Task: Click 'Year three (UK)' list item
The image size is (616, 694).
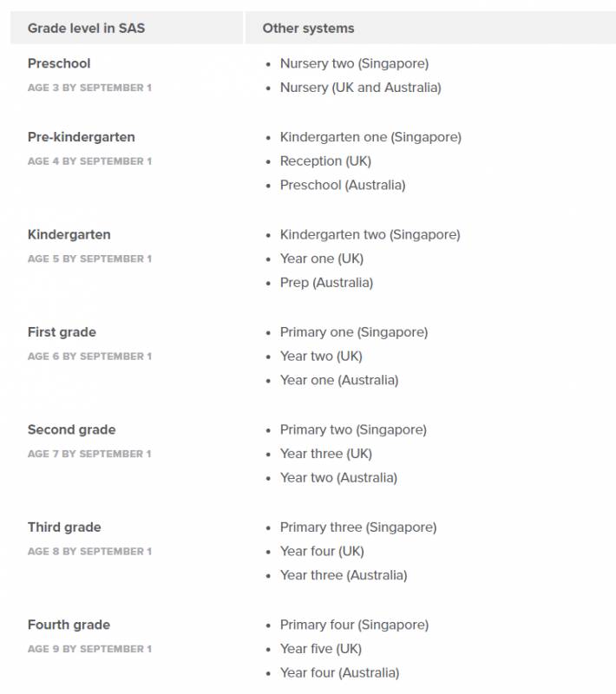Action: [x=325, y=454]
